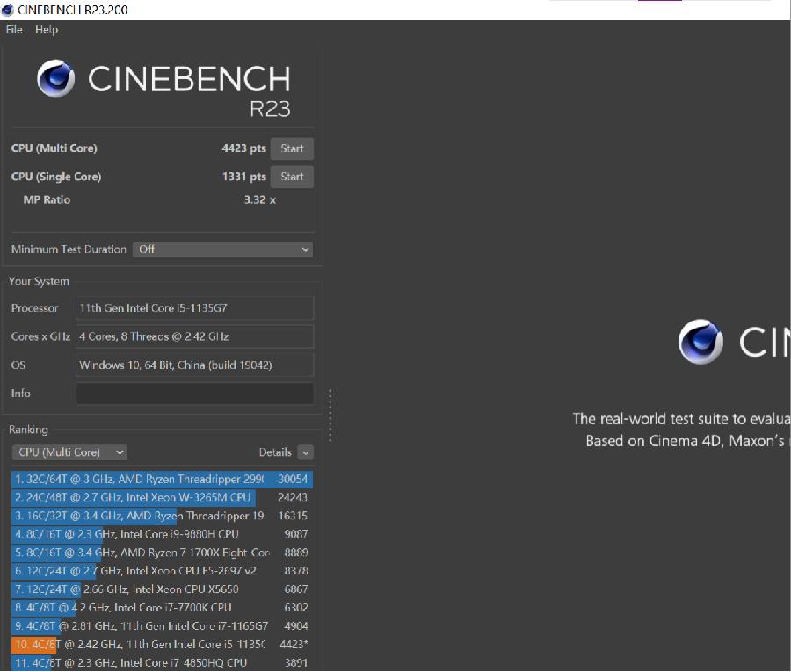The image size is (791, 672).
Task: Select the Core i9-9880H ranking entry
Action: 162,534
